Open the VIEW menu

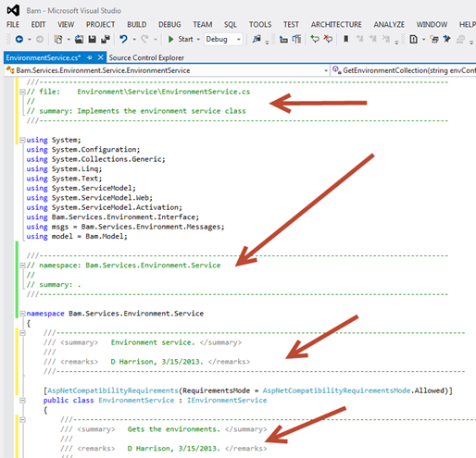[66, 24]
